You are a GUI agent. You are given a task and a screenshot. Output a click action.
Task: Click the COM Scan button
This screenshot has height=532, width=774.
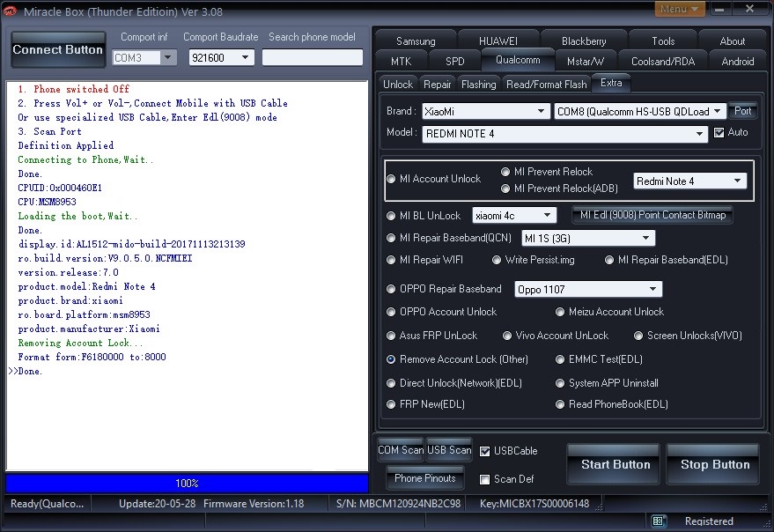(401, 450)
